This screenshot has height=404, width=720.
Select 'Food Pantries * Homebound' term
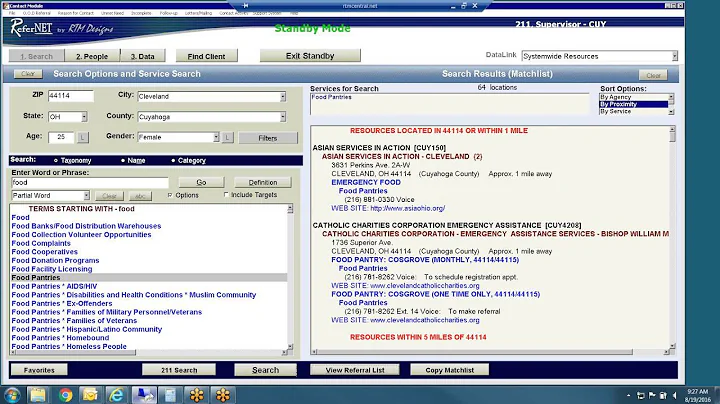60,338
